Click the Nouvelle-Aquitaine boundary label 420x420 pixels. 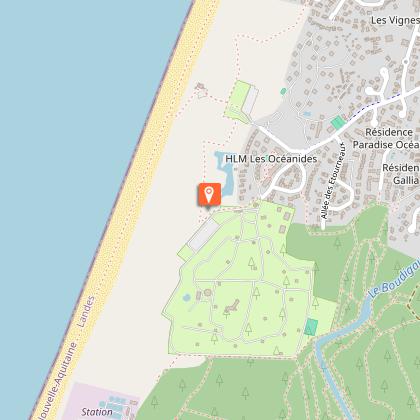pyautogui.click(x=59, y=380)
